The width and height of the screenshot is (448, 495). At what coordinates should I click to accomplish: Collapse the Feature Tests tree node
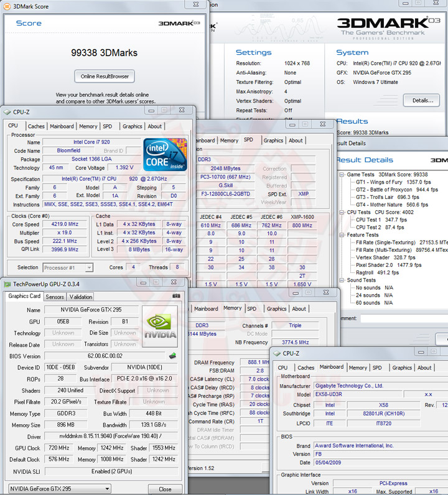tap(342, 235)
